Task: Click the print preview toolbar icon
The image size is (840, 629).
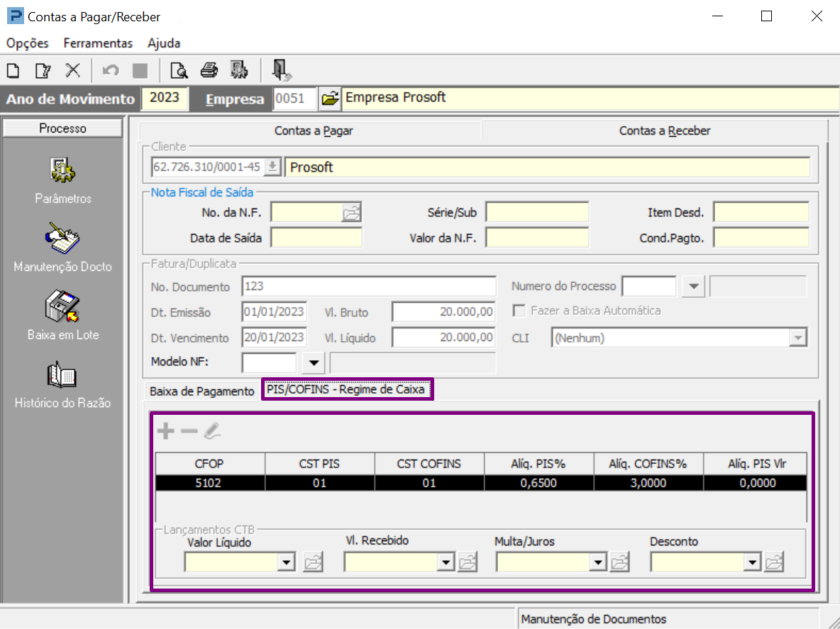Action: tap(178, 70)
